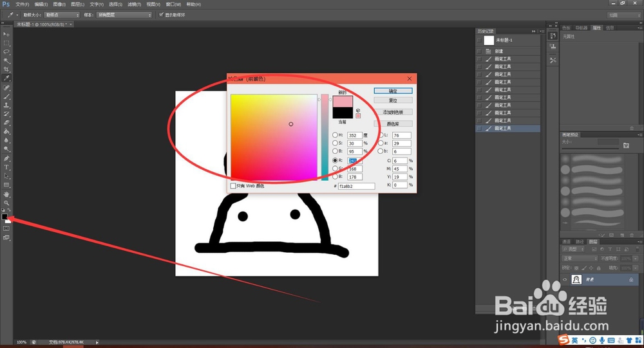644x348 pixels.
Task: Open History panel flyout menu
Action: tap(542, 31)
